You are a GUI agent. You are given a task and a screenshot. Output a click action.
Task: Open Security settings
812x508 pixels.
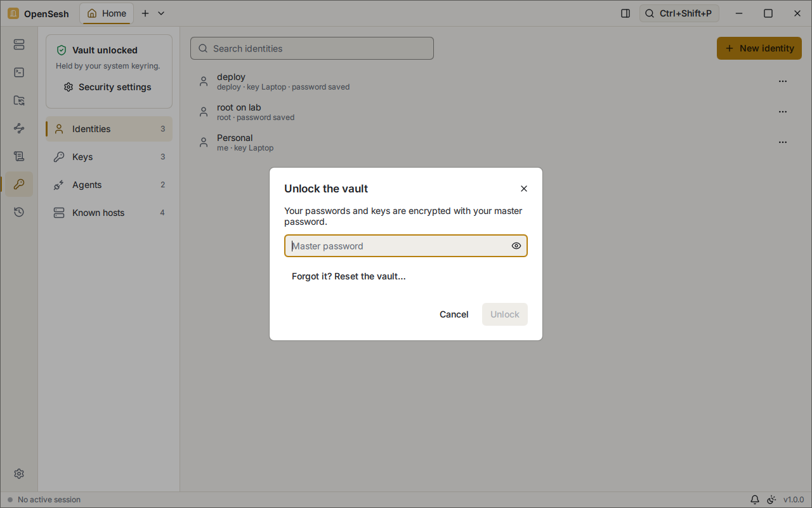point(108,87)
